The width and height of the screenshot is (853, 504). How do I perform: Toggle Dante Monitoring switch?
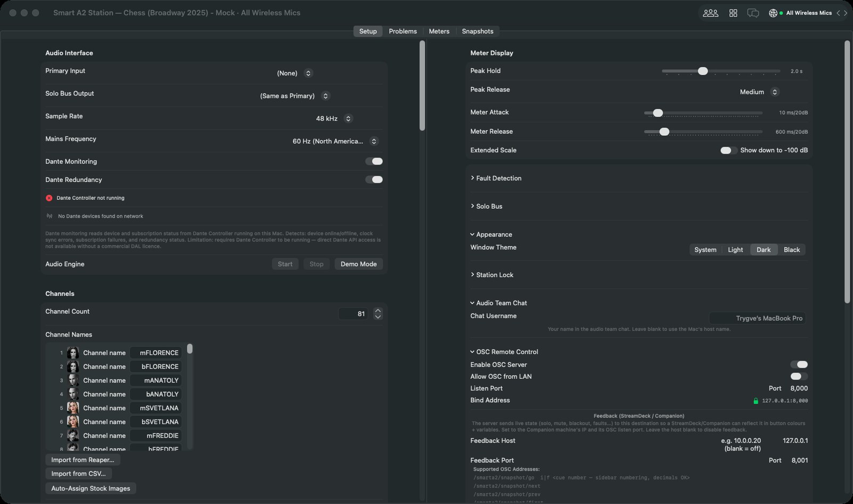(374, 161)
